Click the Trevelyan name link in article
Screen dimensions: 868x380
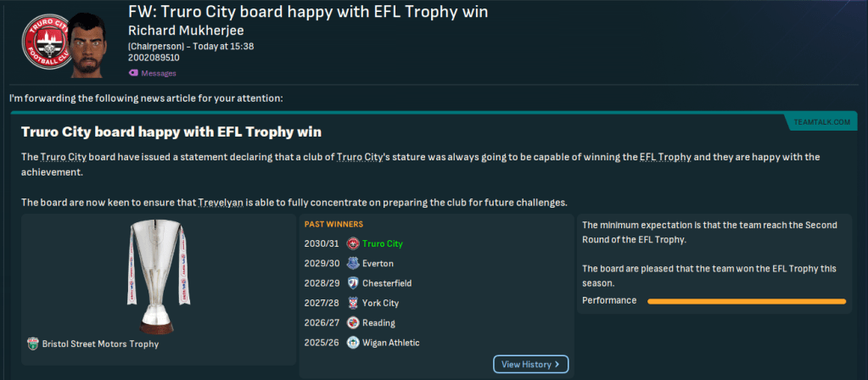pos(224,202)
